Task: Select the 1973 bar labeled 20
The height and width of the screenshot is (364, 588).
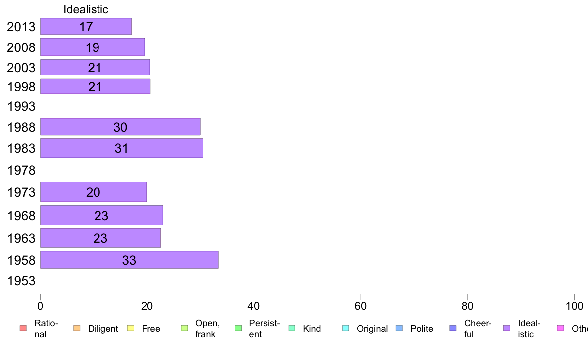Action: coord(94,192)
